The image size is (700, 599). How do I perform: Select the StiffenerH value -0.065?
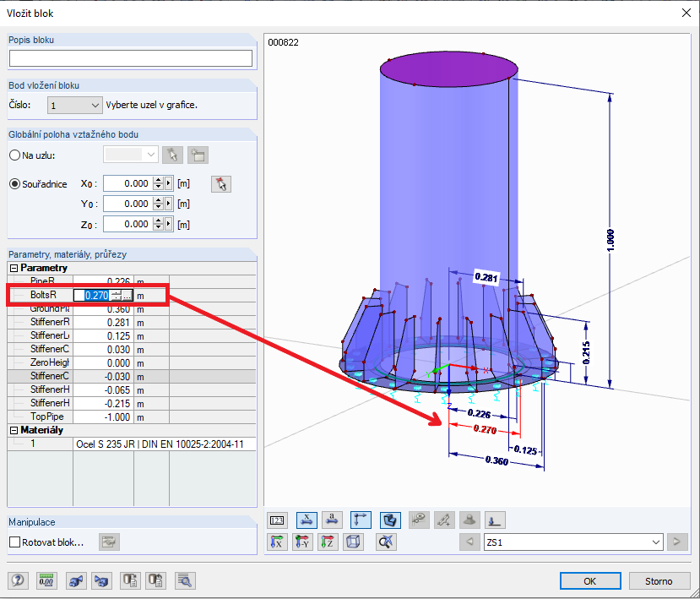point(104,390)
